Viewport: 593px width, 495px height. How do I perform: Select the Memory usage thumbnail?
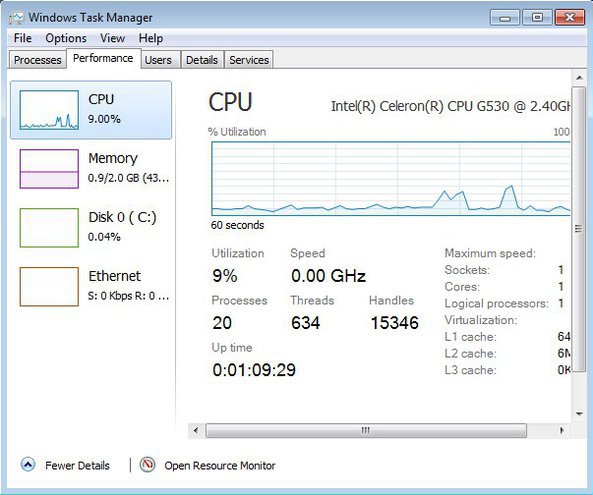49,169
